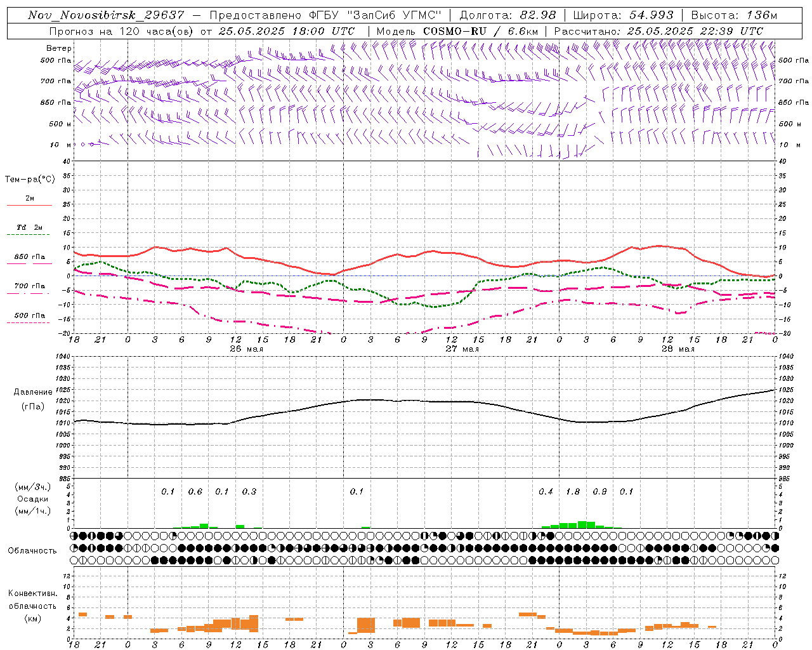Click the Рассчитано: 25.05.2025 22:39 UTC timestamp
This screenshot has height=650, width=812.
click(658, 31)
